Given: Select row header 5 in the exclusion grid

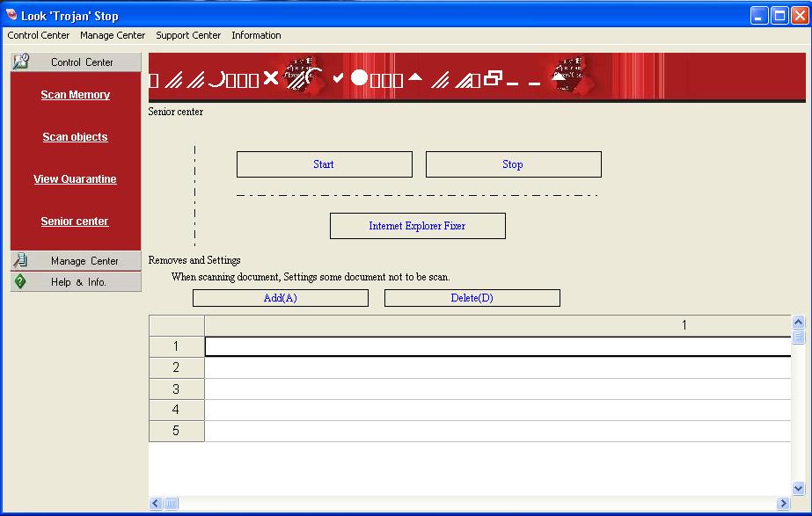Looking at the screenshot, I should 177,431.
